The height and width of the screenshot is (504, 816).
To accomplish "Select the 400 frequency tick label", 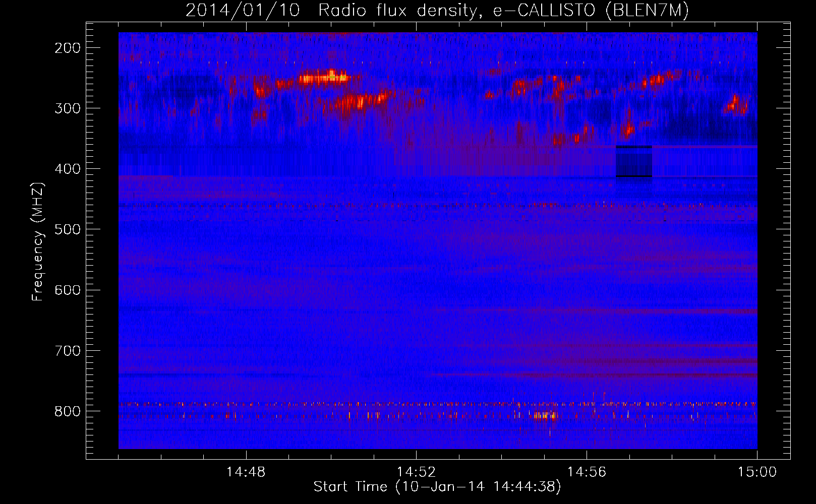I will coord(68,169).
